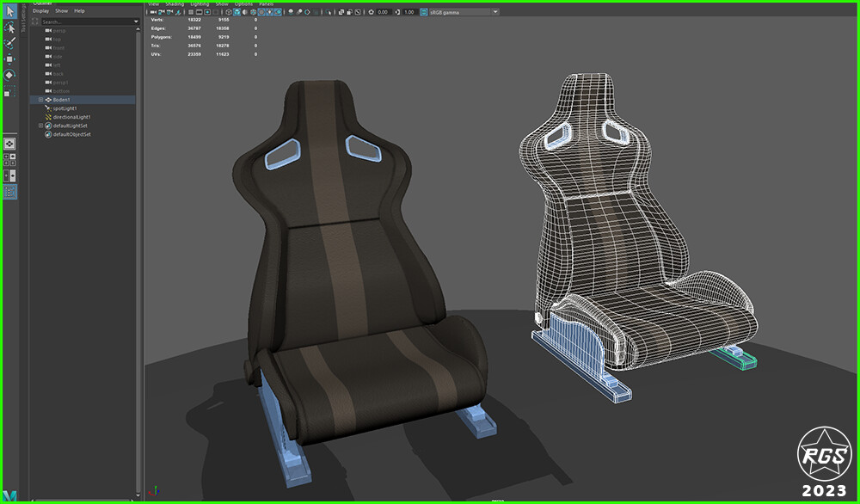Click the Outliner scrollbar up arrow
This screenshot has height=504, width=860.
(138, 28)
